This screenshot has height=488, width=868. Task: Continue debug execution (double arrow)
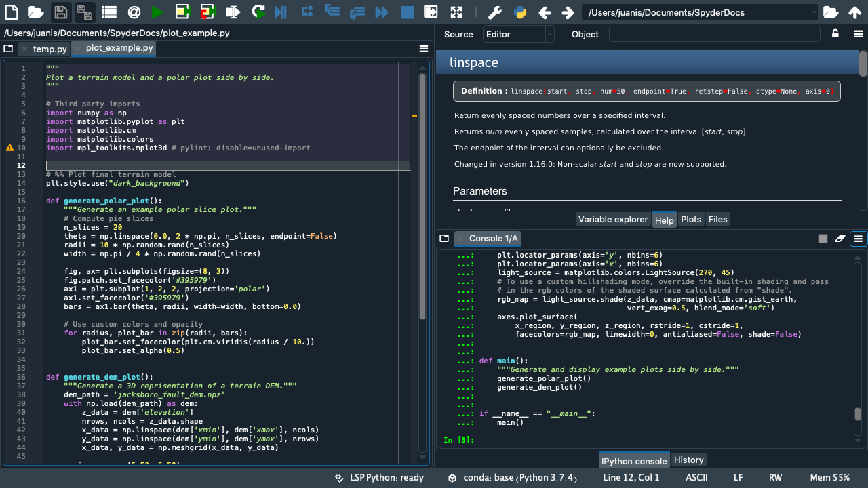pyautogui.click(x=382, y=12)
